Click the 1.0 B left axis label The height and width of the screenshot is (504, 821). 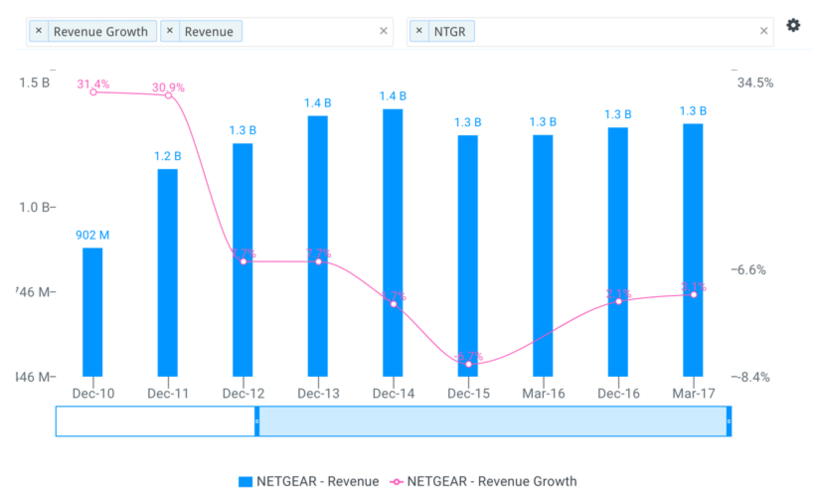click(x=34, y=207)
